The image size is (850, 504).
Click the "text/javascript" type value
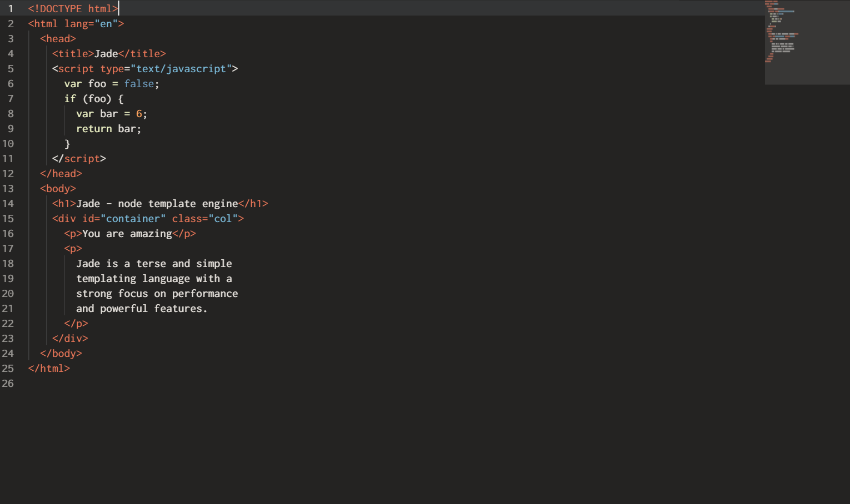pyautogui.click(x=181, y=69)
